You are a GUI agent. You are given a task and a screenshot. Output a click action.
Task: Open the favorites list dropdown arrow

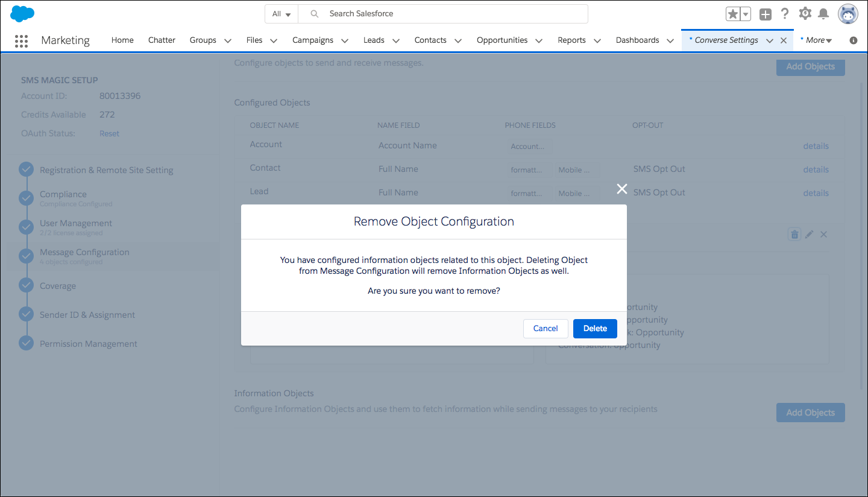coord(746,14)
